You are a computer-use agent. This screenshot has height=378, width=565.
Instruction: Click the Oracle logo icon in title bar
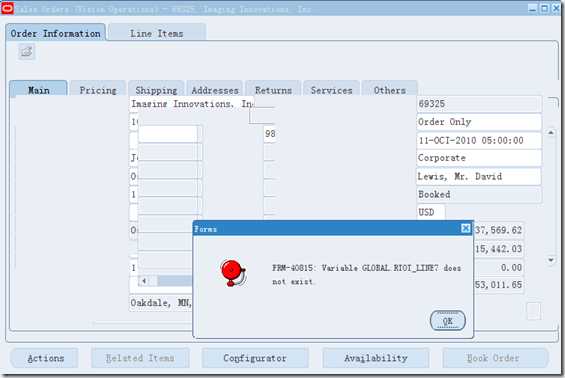click(x=7, y=8)
